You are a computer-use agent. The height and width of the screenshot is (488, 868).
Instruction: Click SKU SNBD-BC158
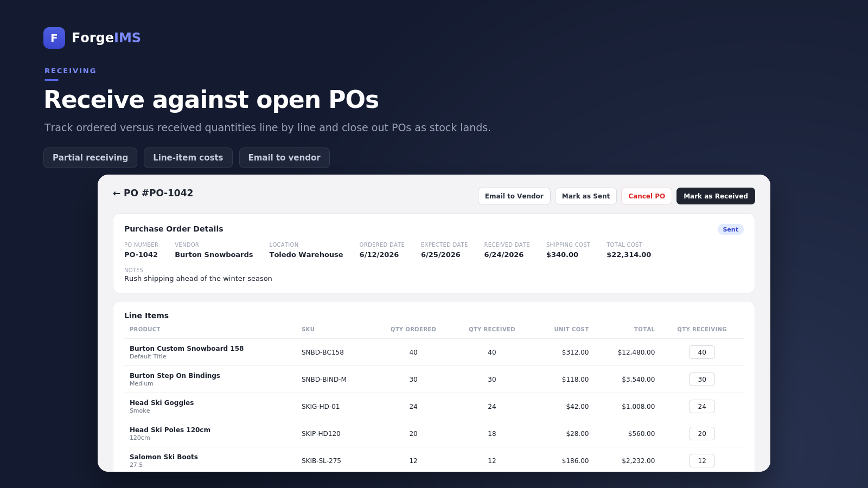pos(323,352)
